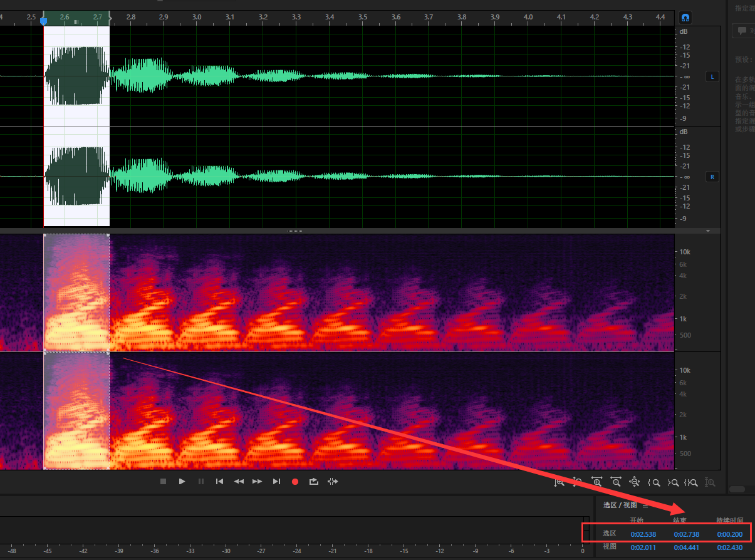755x560 pixels.
Task: Toggle snapping magnet icon above the dB scale
Action: pos(685,18)
